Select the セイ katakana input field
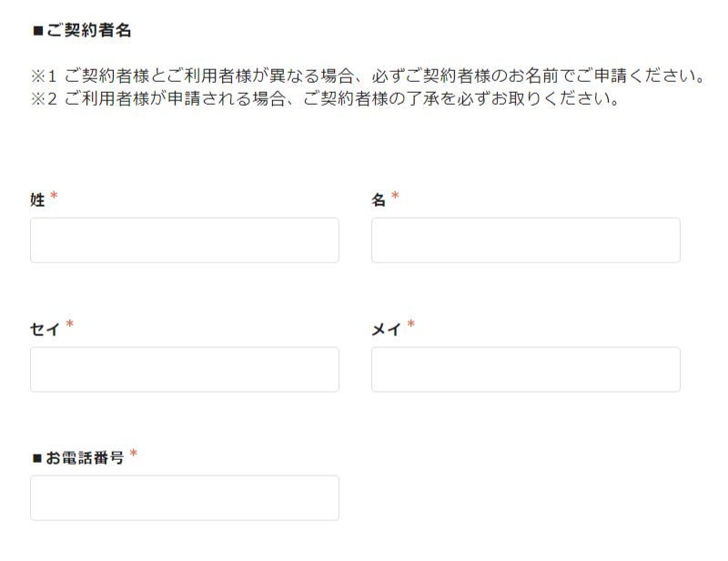The height and width of the screenshot is (561, 728). tap(184, 369)
